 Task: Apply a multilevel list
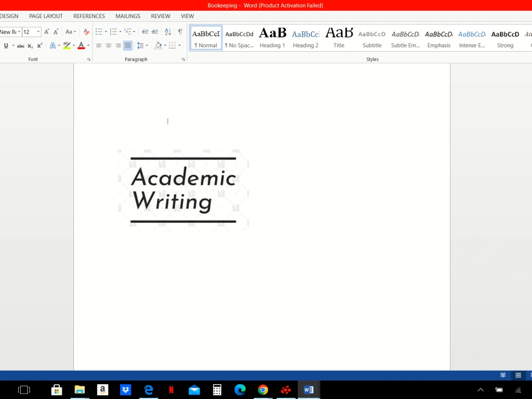pyautogui.click(x=128, y=32)
